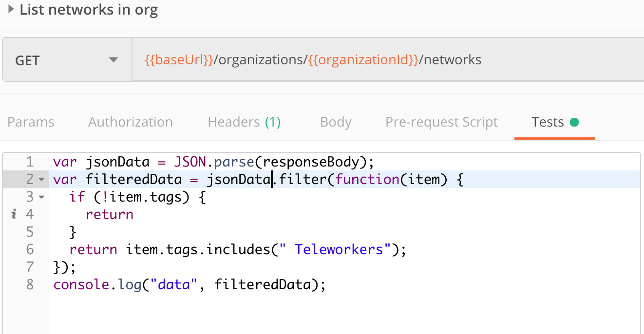Collapse the if-block fold arrow on line 3
The height and width of the screenshot is (334, 644).
[x=41, y=197]
